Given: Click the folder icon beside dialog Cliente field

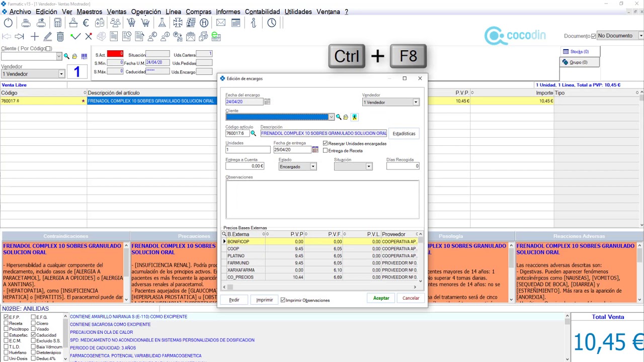Looking at the screenshot, I should pyautogui.click(x=346, y=117).
